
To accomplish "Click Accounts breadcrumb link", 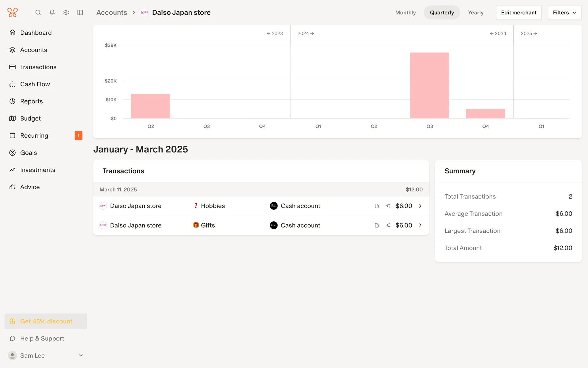I will [x=111, y=13].
